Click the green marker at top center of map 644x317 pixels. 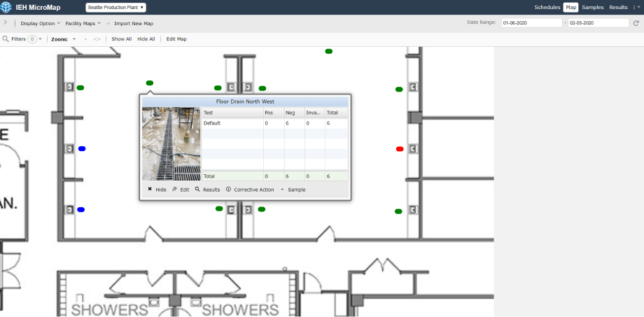pos(328,51)
